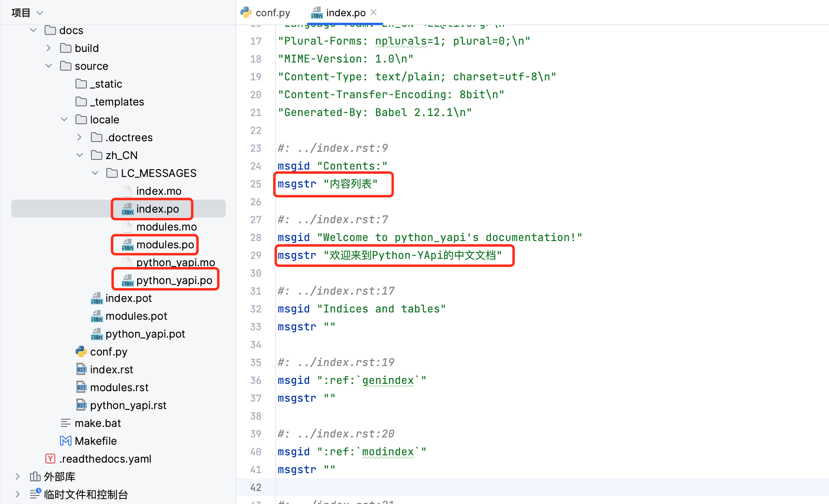Screen dimensions: 829x504
Task: Click the i18n icon beside python_yapi.po
Action: coord(127,280)
